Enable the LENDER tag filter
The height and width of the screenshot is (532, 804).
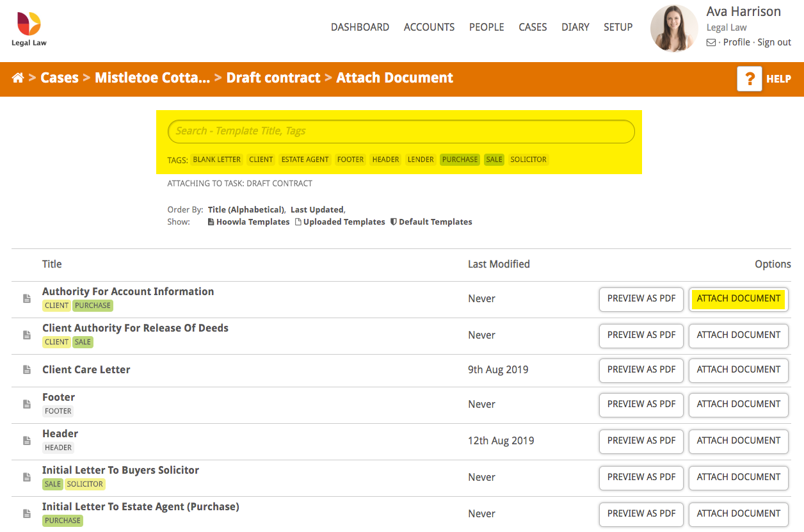click(x=421, y=159)
